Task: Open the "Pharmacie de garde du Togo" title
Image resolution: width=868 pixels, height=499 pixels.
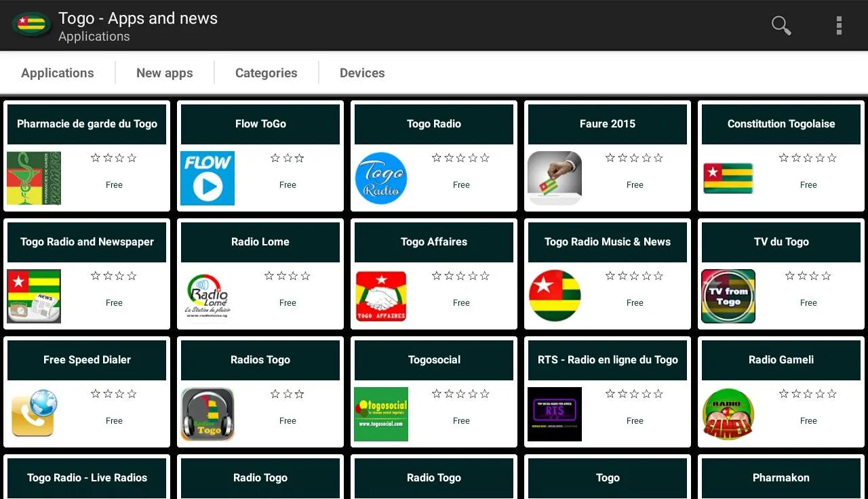Action: click(87, 124)
